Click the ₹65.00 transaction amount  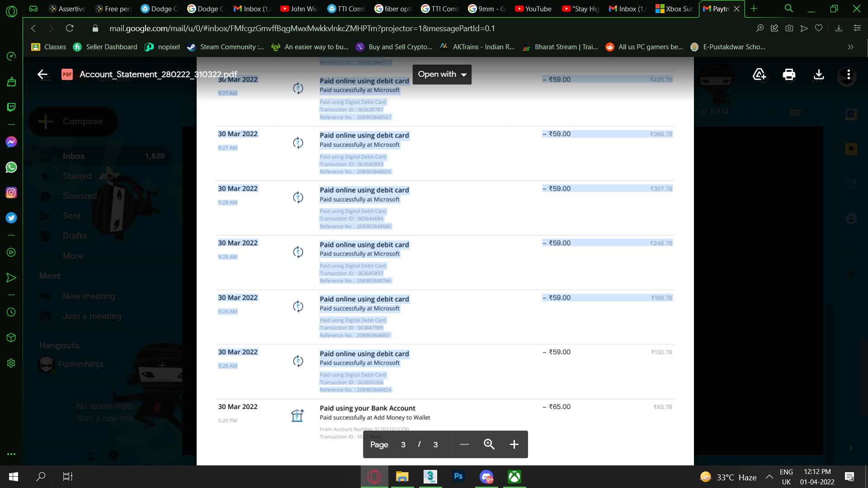pos(557,407)
